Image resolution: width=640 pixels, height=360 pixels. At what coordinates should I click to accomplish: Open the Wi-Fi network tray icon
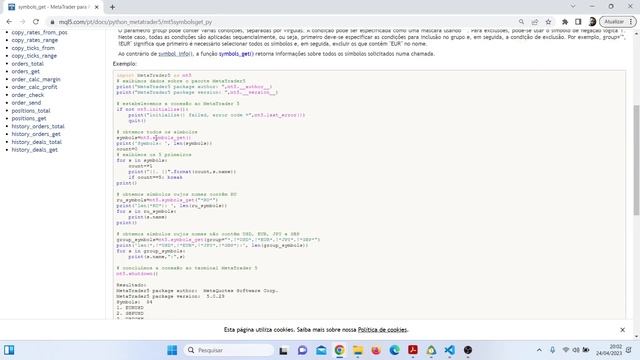pyautogui.click(x=566, y=350)
